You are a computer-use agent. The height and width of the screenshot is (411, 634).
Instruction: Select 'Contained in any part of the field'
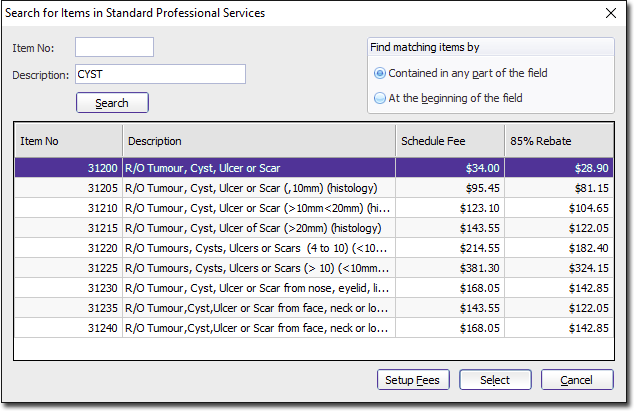pyautogui.click(x=380, y=74)
